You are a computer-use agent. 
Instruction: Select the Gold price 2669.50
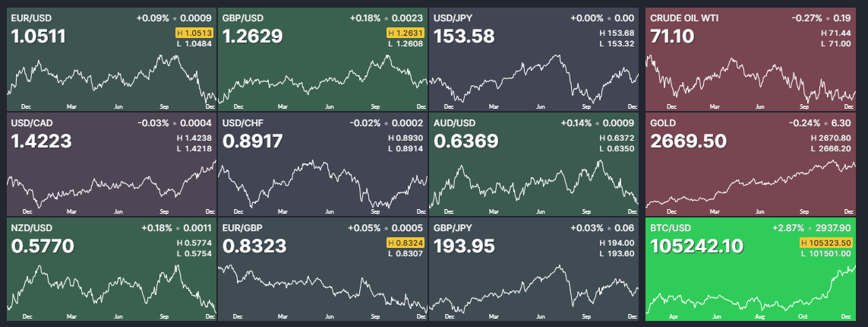tap(688, 141)
